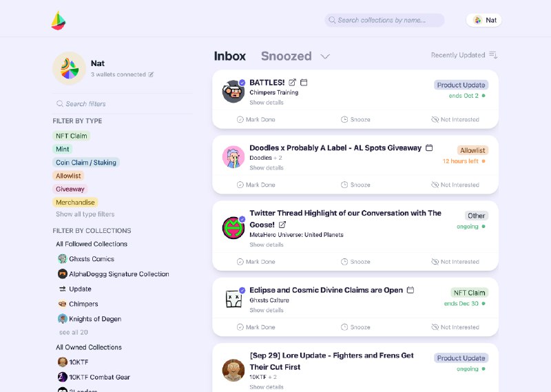Screen dimensions: 551x392
Task: Click the sailboat logo in header
Action: [x=59, y=21]
